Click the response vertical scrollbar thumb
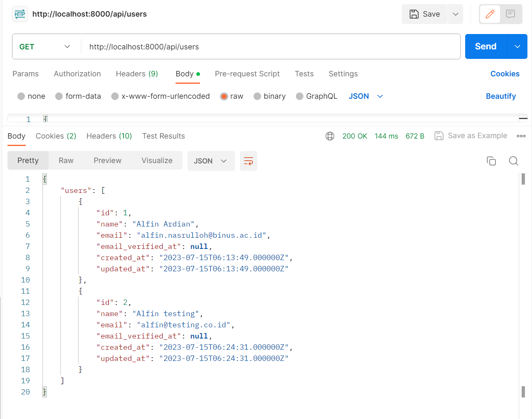 (x=523, y=179)
